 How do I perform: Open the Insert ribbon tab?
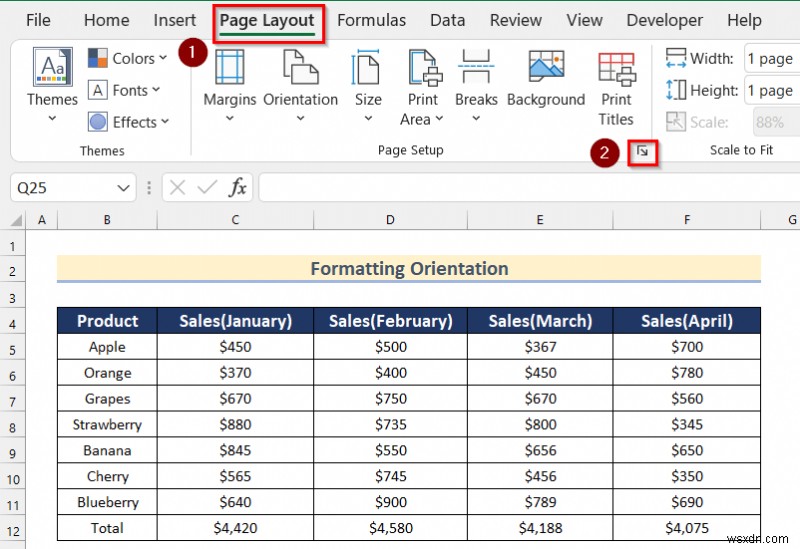(175, 20)
